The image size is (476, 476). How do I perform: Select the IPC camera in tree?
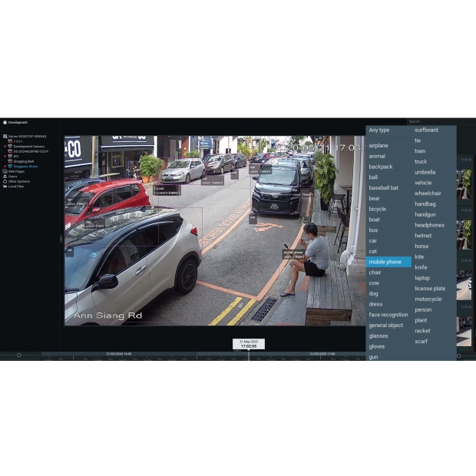[x=16, y=156]
